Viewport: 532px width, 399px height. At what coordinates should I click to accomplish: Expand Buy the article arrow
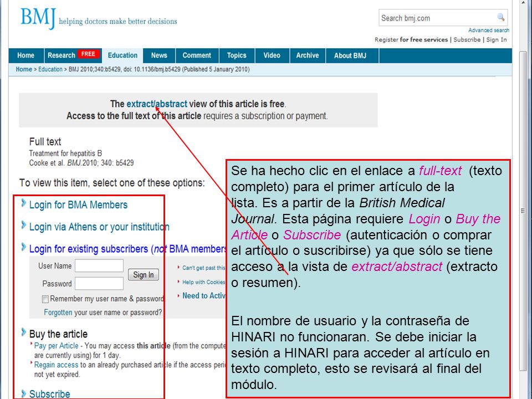click(x=23, y=332)
